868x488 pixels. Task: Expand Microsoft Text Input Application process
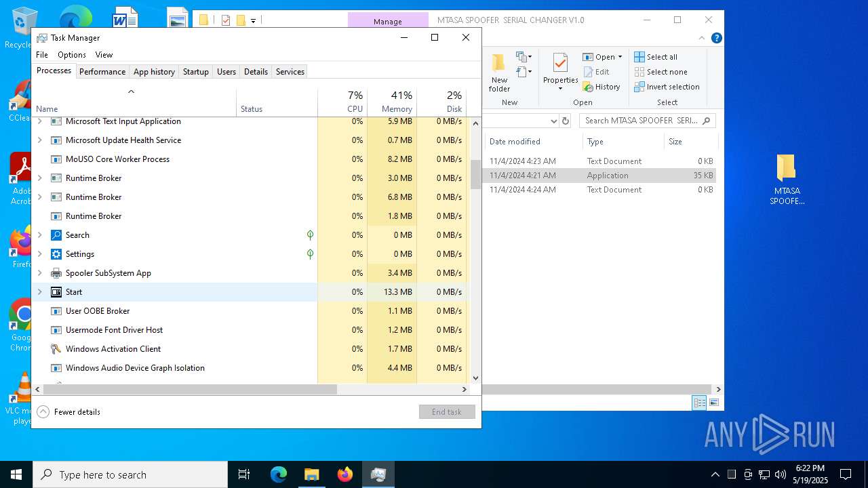point(39,121)
